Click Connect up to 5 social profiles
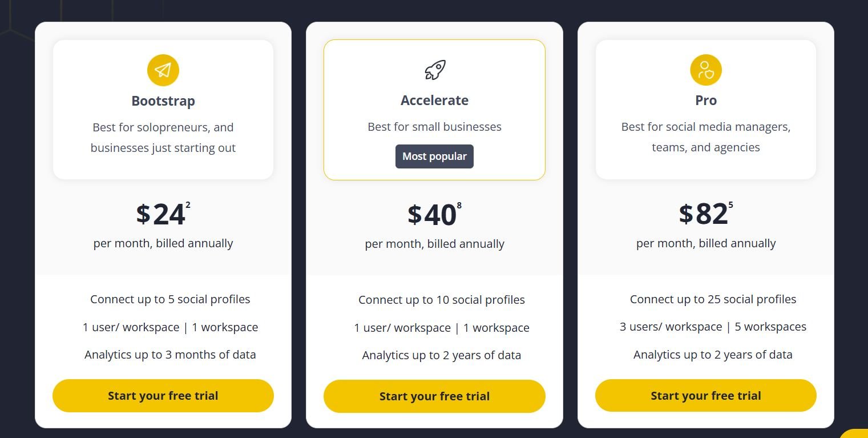868x438 pixels. [x=170, y=299]
